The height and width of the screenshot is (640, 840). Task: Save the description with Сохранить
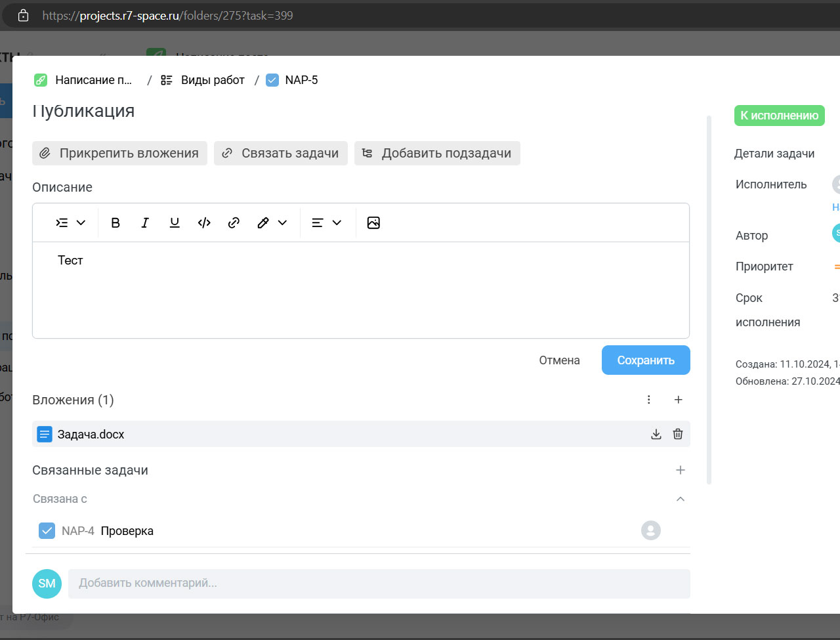pyautogui.click(x=646, y=360)
